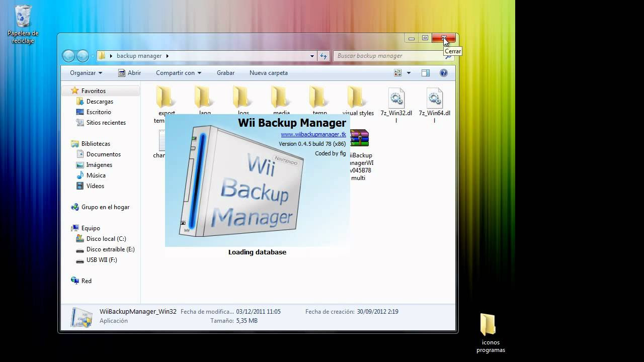The image size is (644, 362).
Task: Expand the view options dropdown arrow
Action: click(x=409, y=73)
